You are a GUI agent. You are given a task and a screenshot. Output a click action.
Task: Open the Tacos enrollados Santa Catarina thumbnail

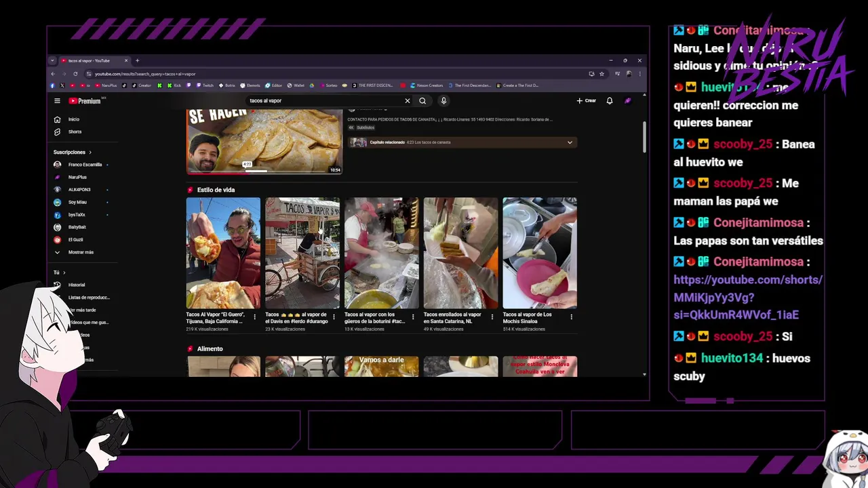pos(460,253)
